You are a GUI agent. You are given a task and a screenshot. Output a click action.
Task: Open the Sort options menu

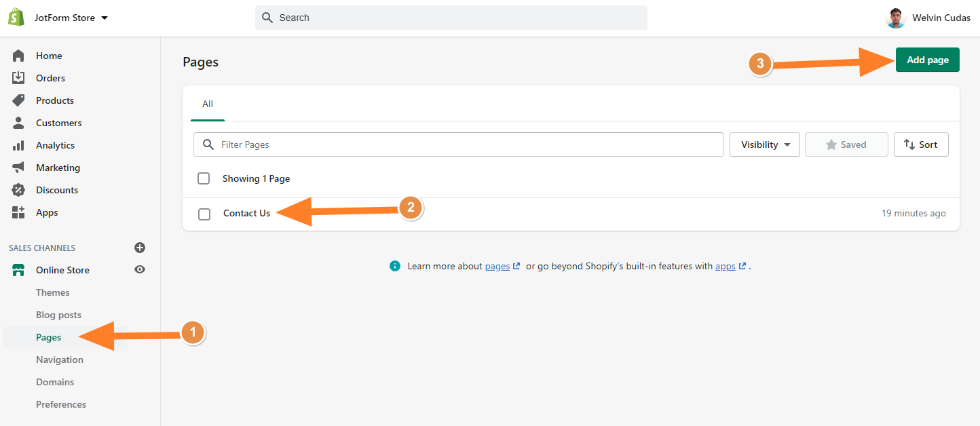tap(920, 144)
